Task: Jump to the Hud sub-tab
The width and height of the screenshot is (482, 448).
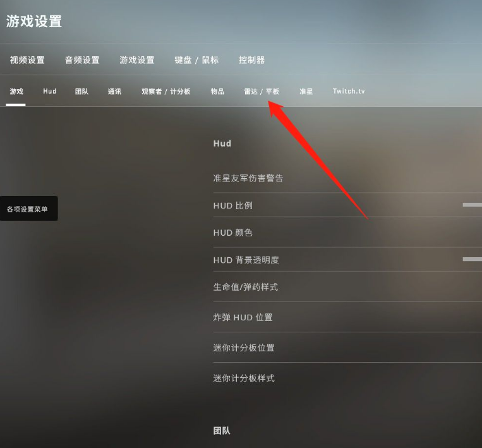Action: [49, 91]
